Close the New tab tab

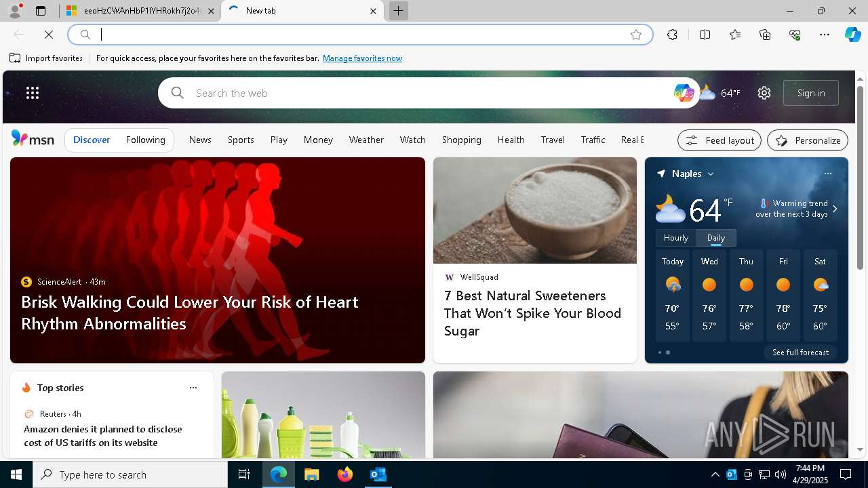[373, 11]
